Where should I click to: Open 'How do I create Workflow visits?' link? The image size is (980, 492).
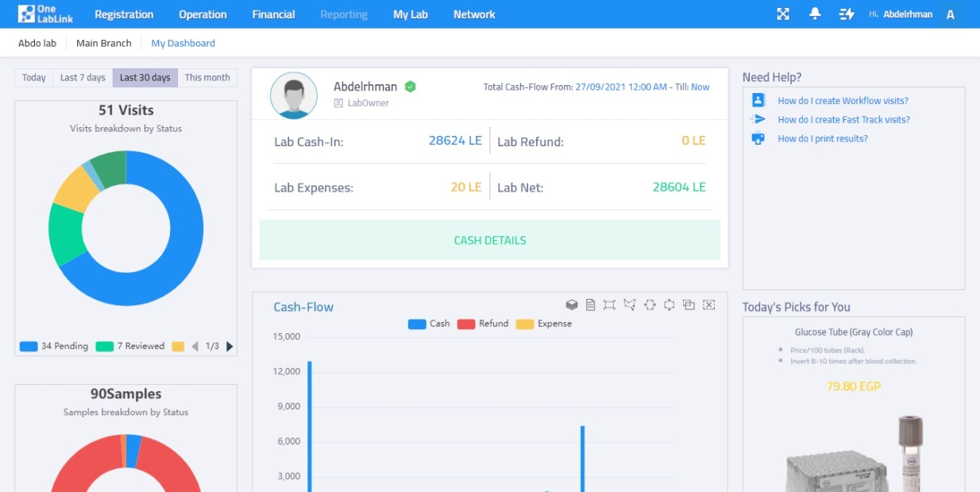click(843, 101)
